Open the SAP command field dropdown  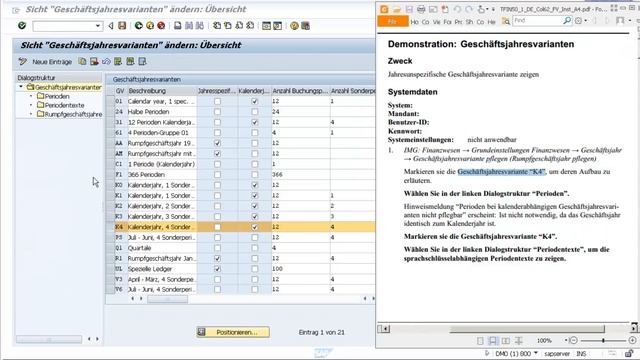click(98, 26)
